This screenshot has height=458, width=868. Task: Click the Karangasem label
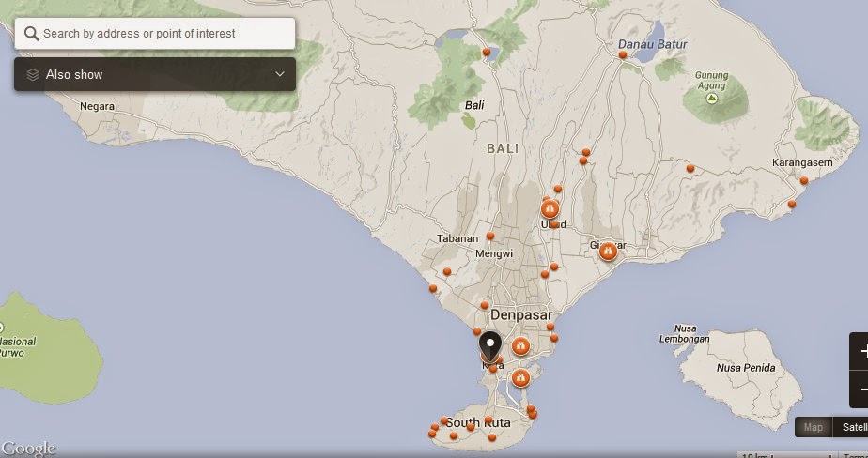pyautogui.click(x=802, y=162)
